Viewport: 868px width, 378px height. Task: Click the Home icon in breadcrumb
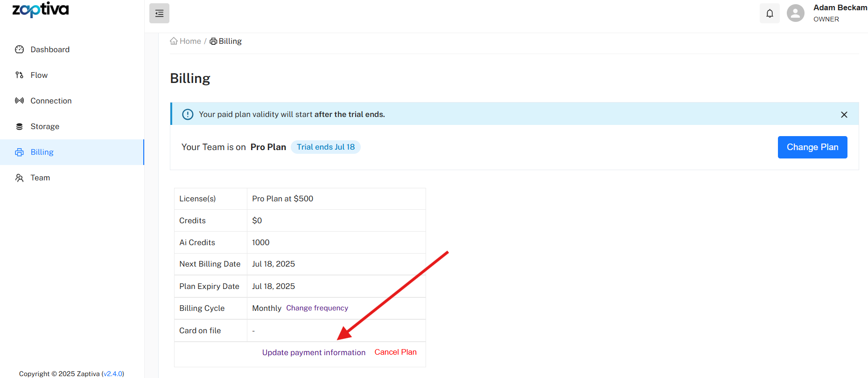(x=174, y=41)
